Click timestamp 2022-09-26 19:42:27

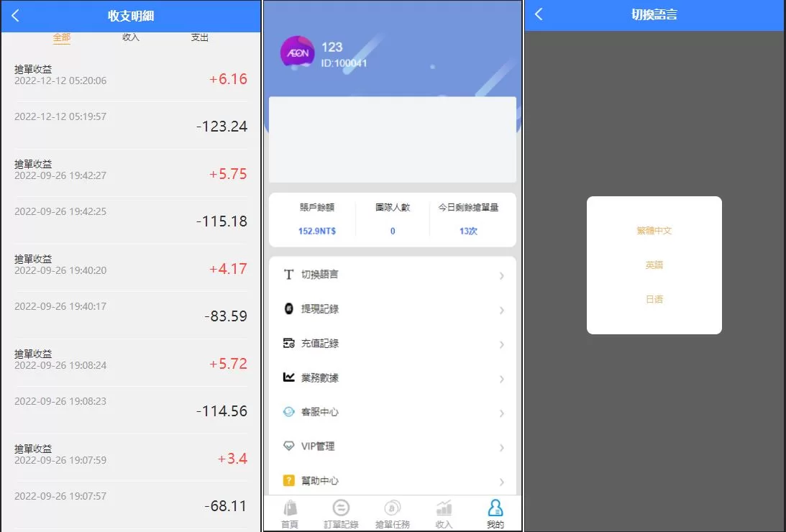[x=60, y=176]
